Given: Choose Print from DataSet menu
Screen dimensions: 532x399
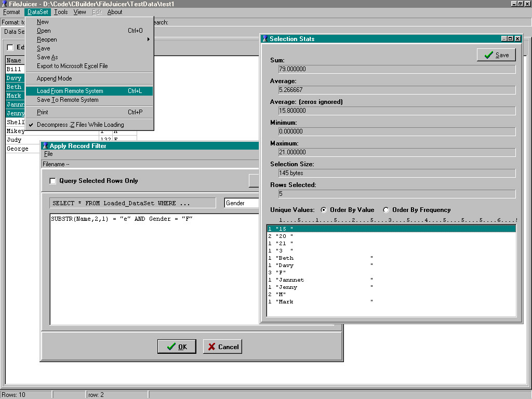Looking at the screenshot, I should [89, 112].
